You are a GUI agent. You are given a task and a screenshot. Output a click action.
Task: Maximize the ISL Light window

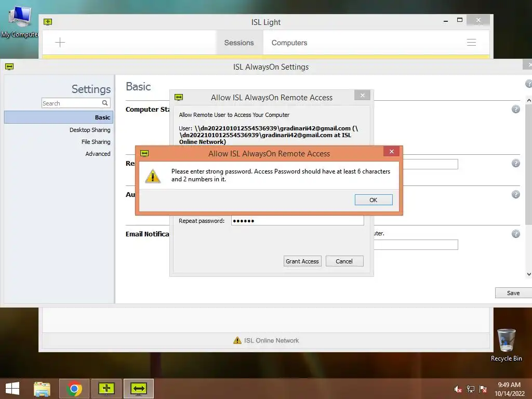[460, 20]
